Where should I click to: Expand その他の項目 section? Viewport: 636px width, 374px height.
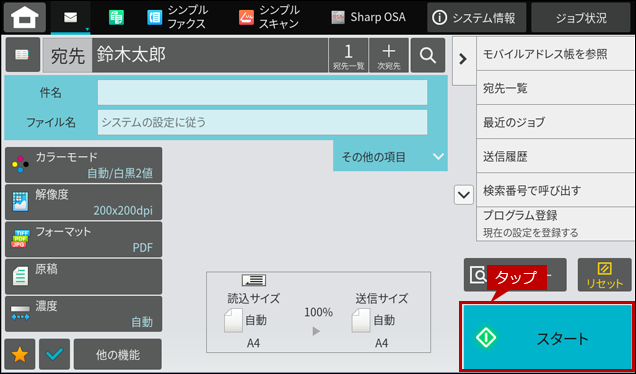click(x=390, y=157)
